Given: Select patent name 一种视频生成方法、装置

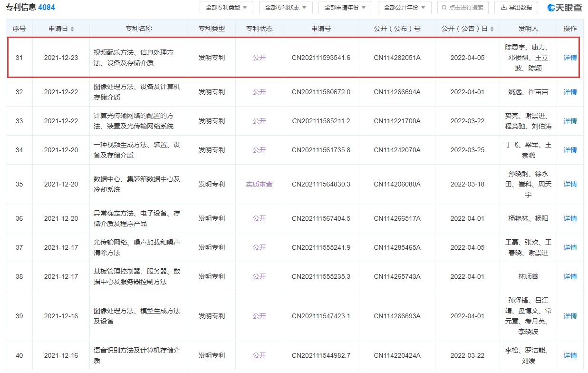Looking at the screenshot, I should point(137,150).
